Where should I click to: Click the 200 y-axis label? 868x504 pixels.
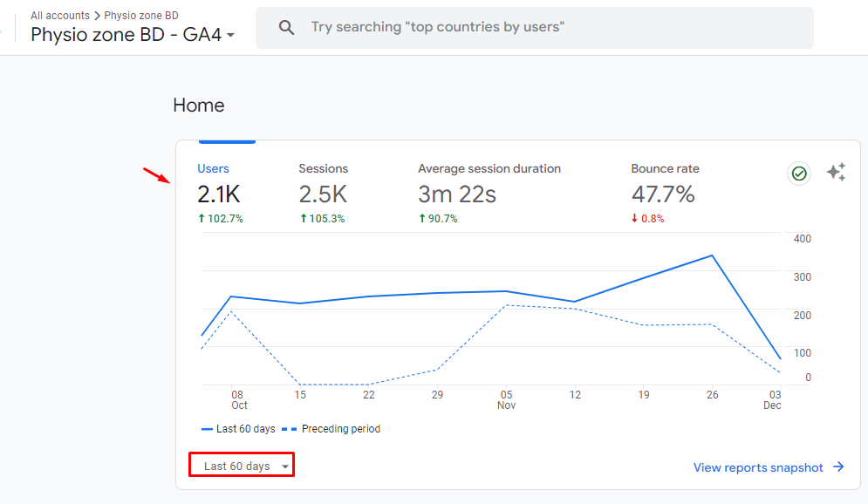tap(802, 315)
